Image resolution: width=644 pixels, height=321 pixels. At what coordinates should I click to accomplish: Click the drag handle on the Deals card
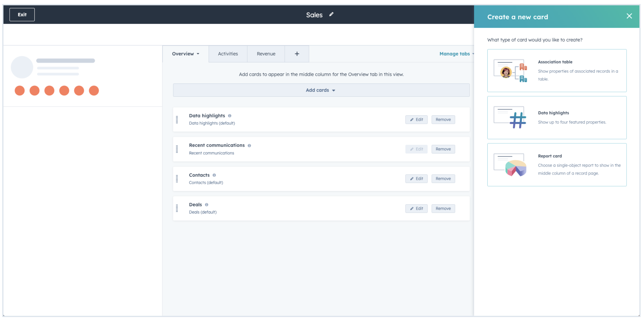click(177, 208)
